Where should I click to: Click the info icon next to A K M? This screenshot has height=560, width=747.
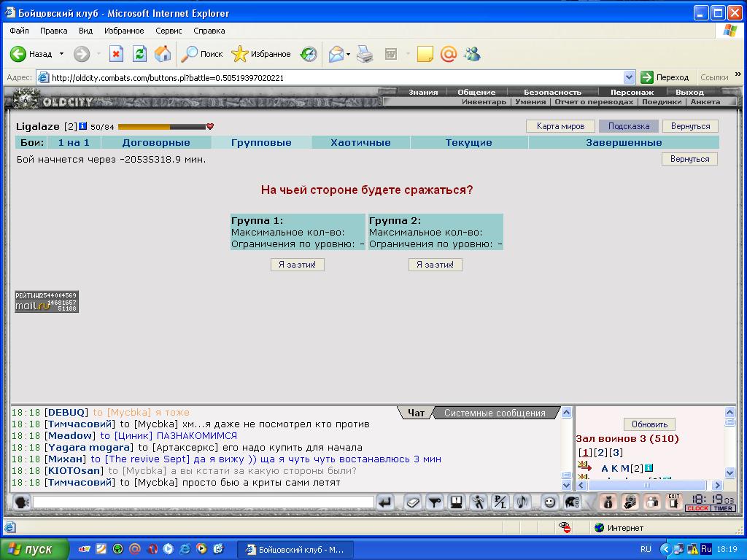[x=649, y=468]
